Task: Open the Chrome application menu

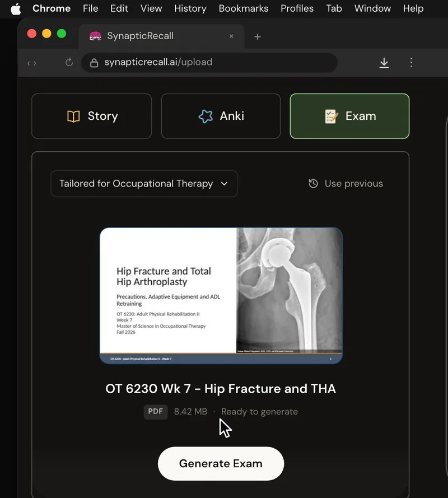Action: 52,8
